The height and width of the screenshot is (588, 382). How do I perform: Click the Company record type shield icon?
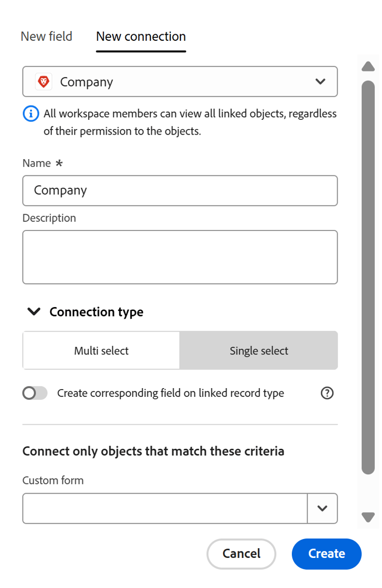click(44, 81)
